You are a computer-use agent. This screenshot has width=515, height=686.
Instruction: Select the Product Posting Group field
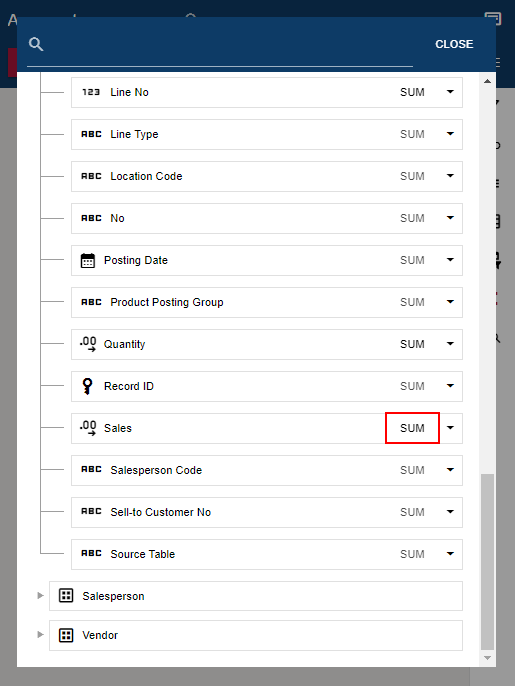coord(267,302)
